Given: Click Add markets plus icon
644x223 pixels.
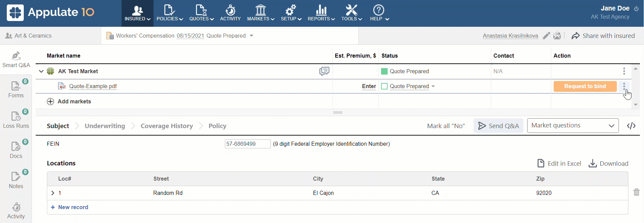Looking at the screenshot, I should [x=50, y=101].
